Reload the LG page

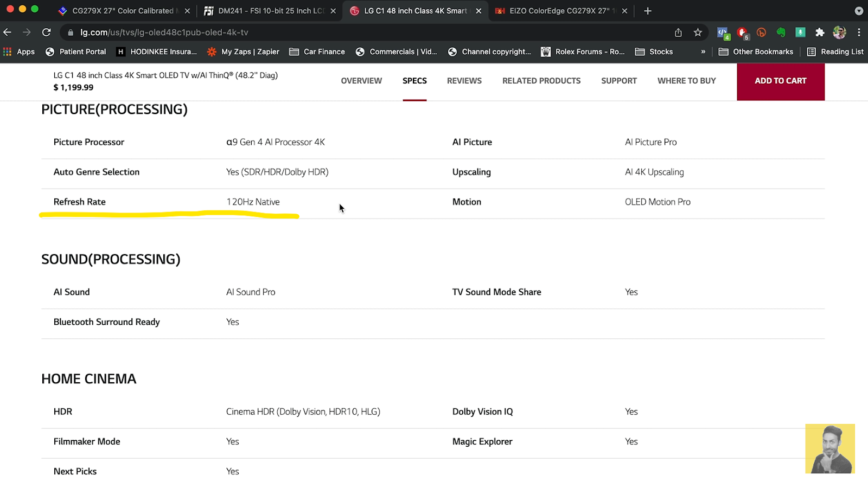(x=47, y=33)
